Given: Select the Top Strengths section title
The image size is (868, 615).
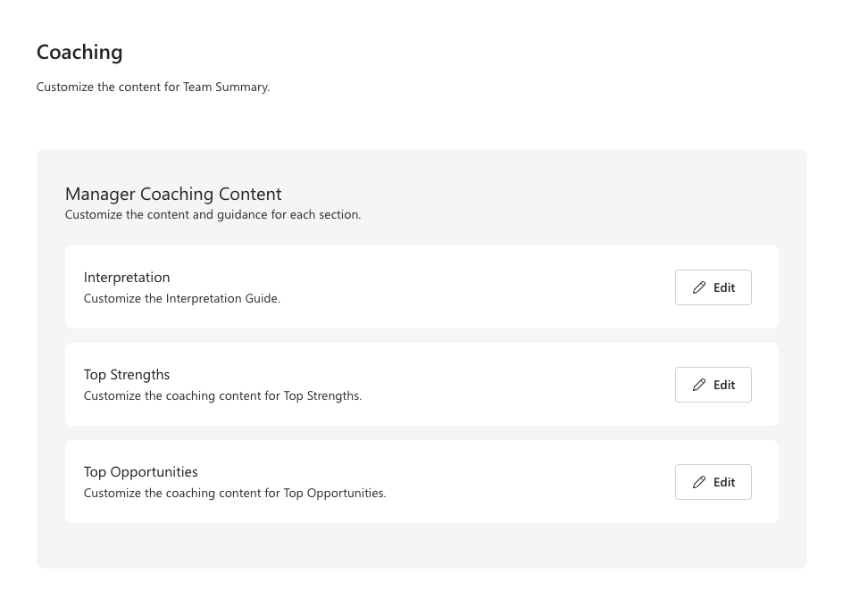Looking at the screenshot, I should (x=127, y=375).
